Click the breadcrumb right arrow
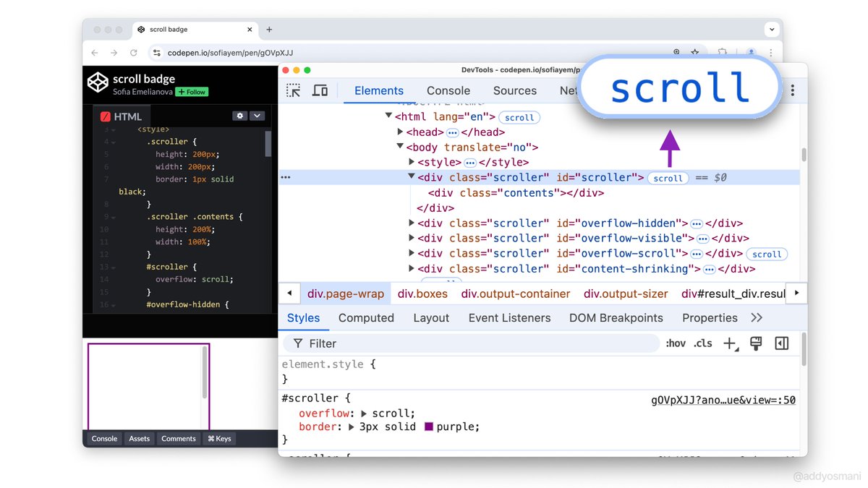The height and width of the screenshot is (488, 868). point(797,294)
